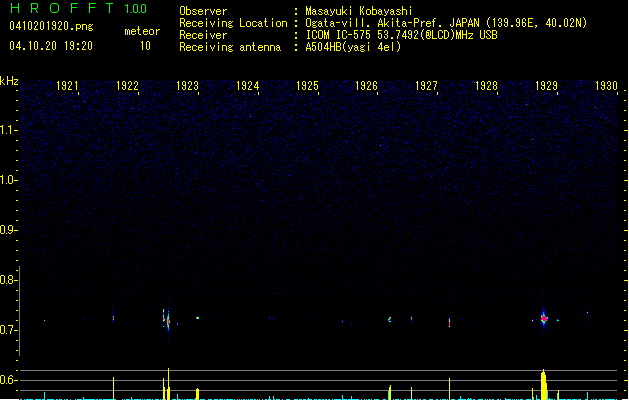Click the kHz axis unit label
Screen dimensions: 629x400
tap(9, 81)
